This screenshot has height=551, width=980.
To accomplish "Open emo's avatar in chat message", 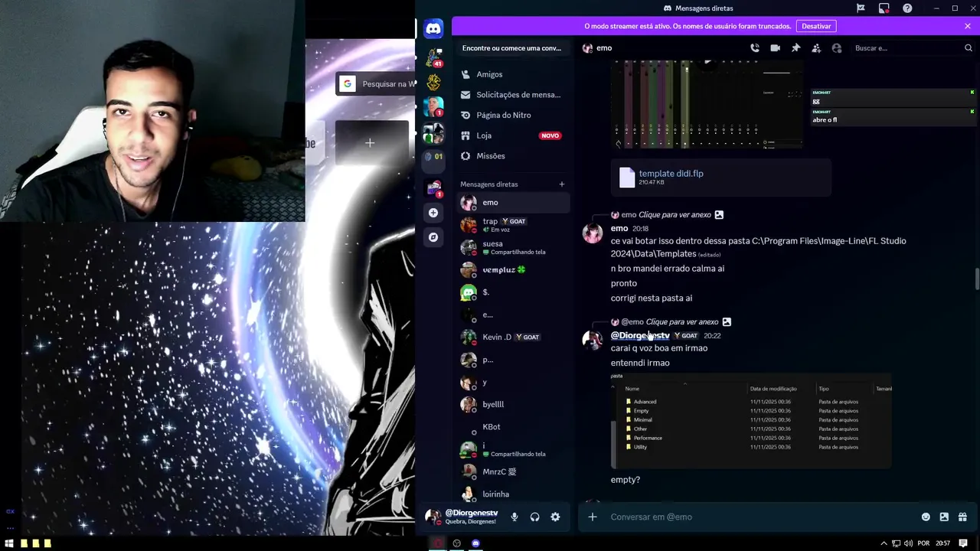I will 593,233.
